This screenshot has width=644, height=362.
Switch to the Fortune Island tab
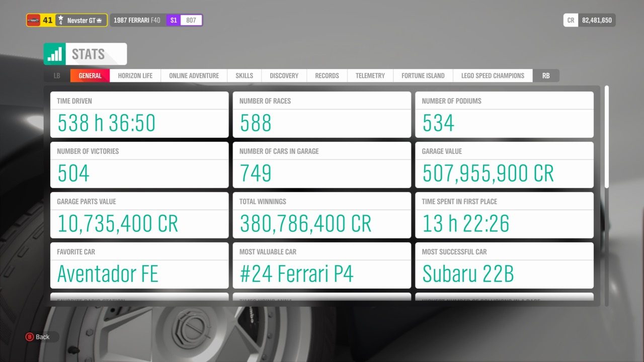coord(423,75)
